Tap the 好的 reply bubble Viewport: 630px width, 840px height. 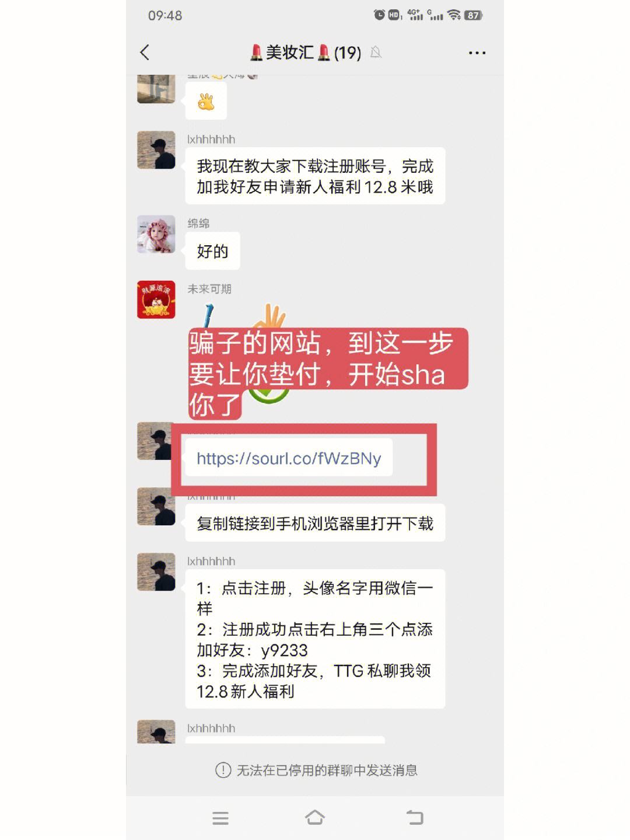click(x=212, y=251)
